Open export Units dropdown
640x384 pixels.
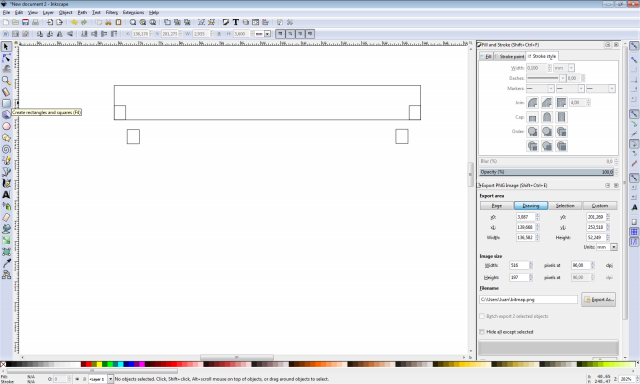coord(613,247)
